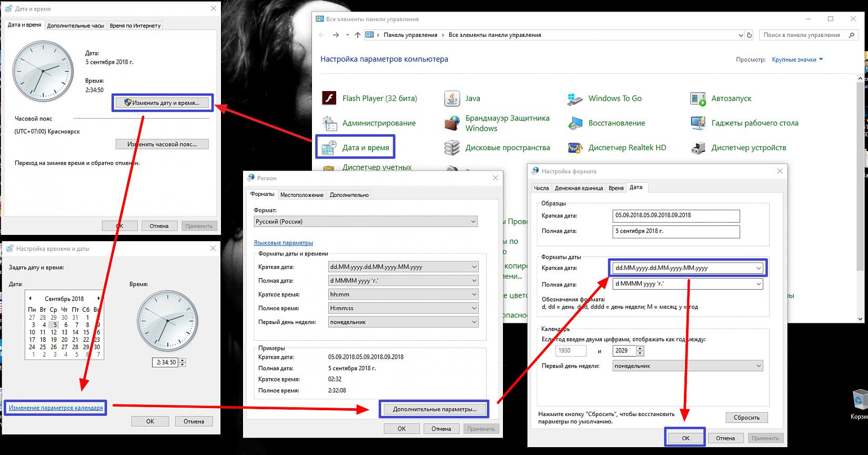Click the Сентябрь 2018 calendar header

coord(64,299)
